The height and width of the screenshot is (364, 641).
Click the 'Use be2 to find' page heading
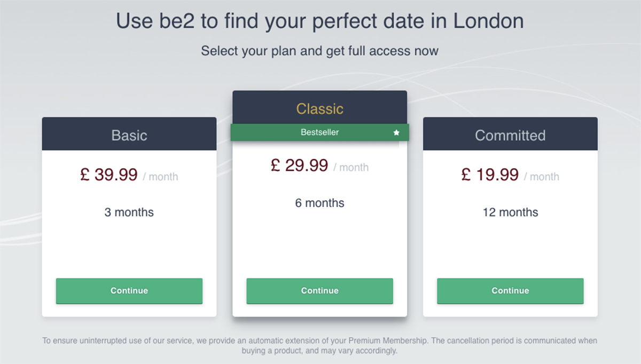pos(319,21)
